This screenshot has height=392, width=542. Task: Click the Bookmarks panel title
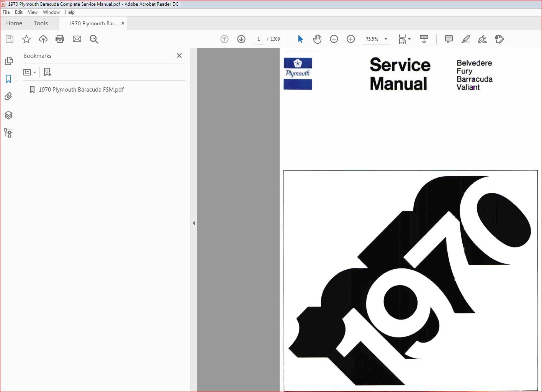38,56
